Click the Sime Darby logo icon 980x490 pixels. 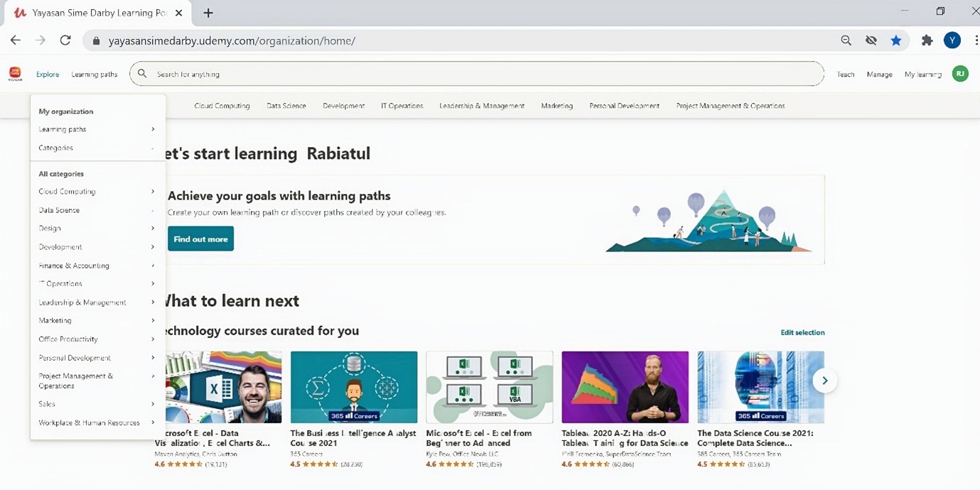click(15, 74)
